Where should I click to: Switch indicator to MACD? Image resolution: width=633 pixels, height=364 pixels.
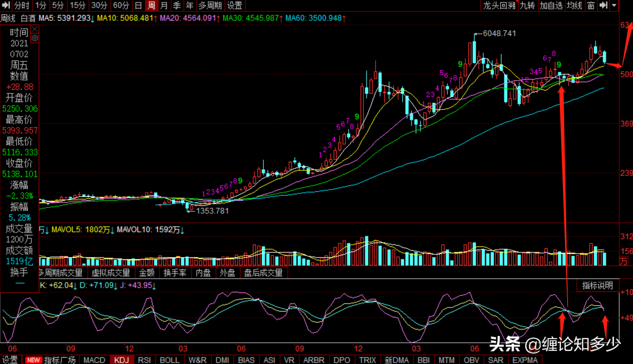coord(94,360)
